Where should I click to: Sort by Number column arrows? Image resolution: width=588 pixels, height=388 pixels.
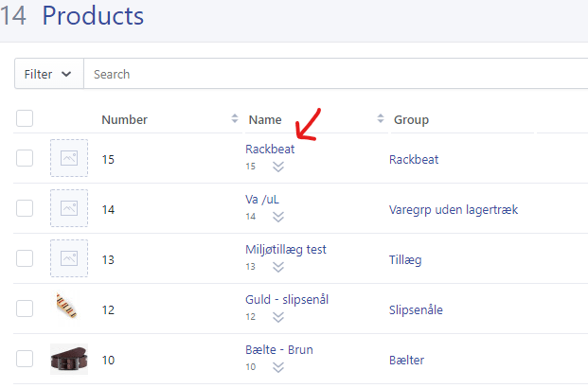[x=235, y=118]
